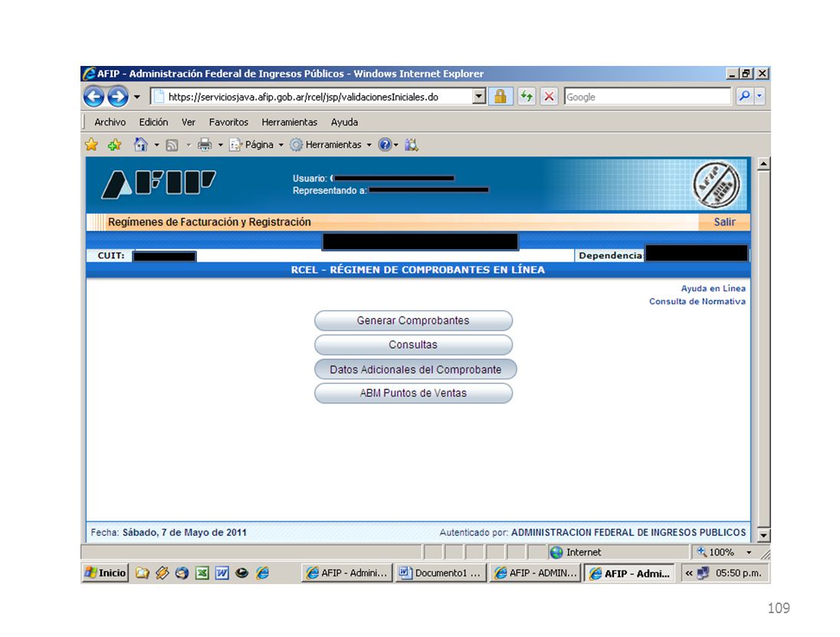Launch the Excel quick launch icon
840x637 pixels.
coord(202,573)
